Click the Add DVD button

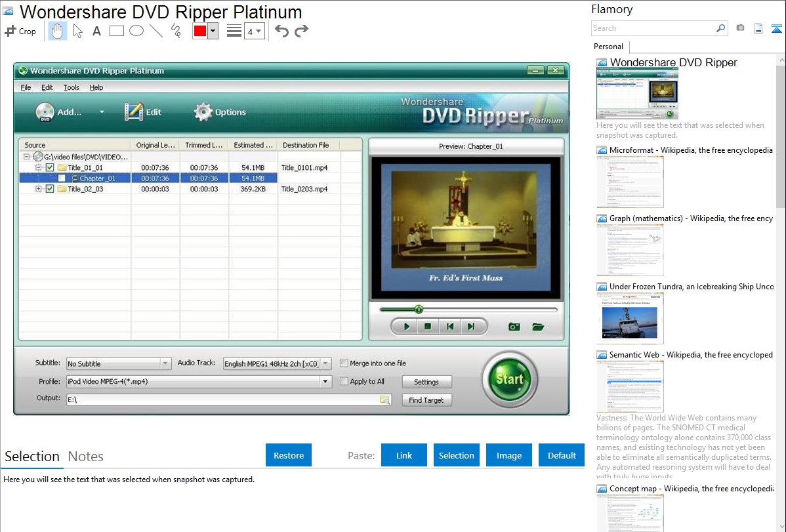(x=58, y=112)
